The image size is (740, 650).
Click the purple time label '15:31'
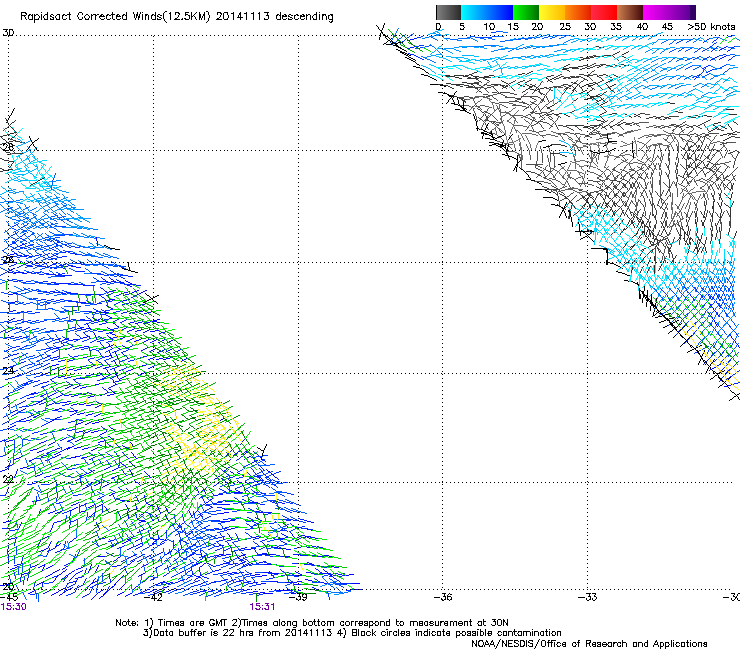(262, 607)
